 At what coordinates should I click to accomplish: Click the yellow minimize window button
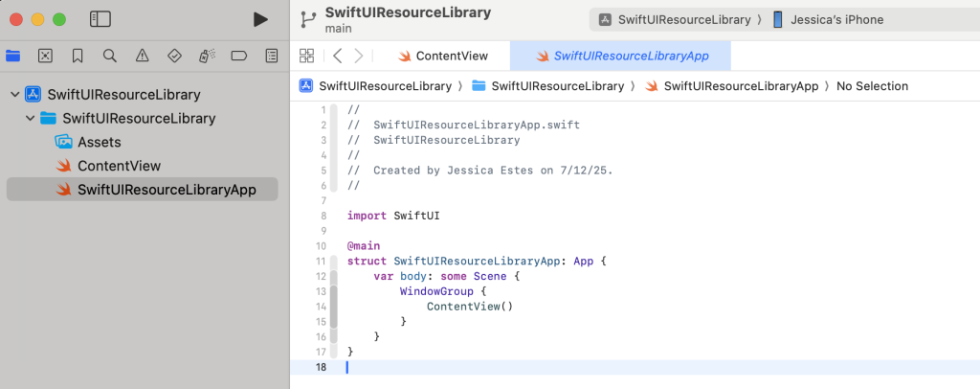click(37, 19)
